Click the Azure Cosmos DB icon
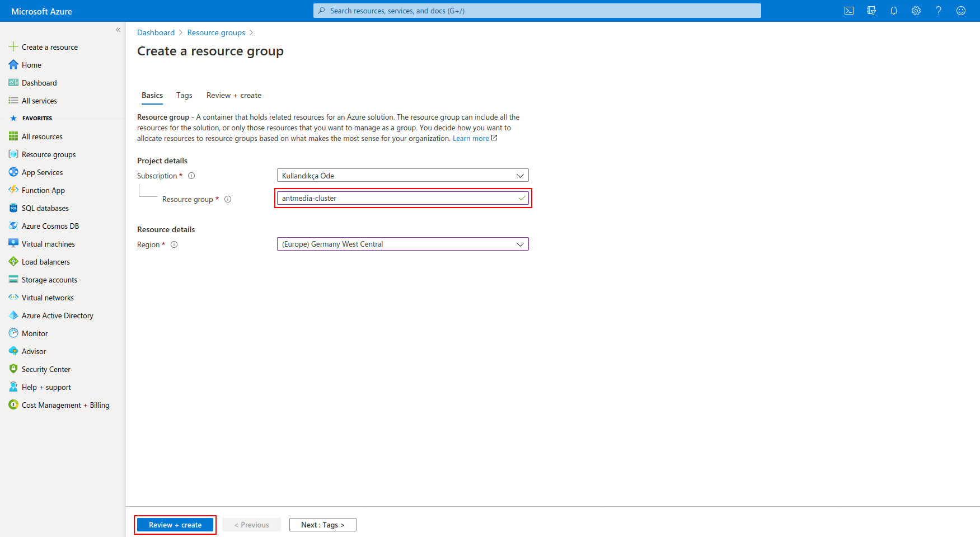 (x=13, y=226)
